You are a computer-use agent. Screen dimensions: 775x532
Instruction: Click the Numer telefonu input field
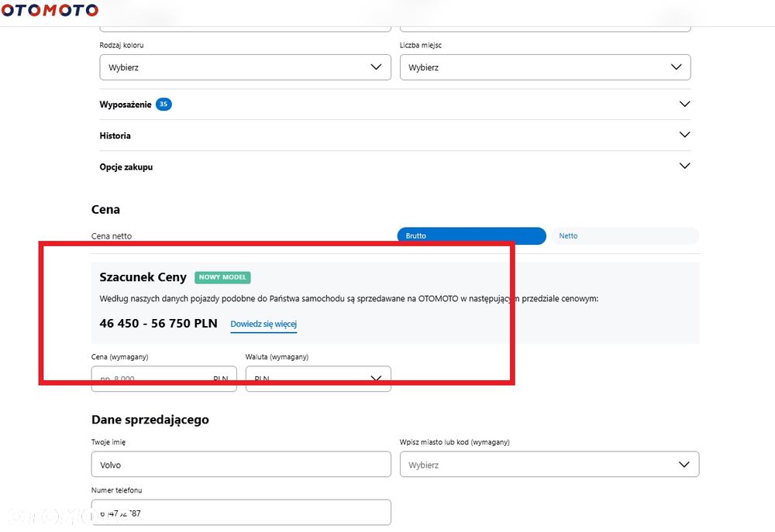[241, 512]
